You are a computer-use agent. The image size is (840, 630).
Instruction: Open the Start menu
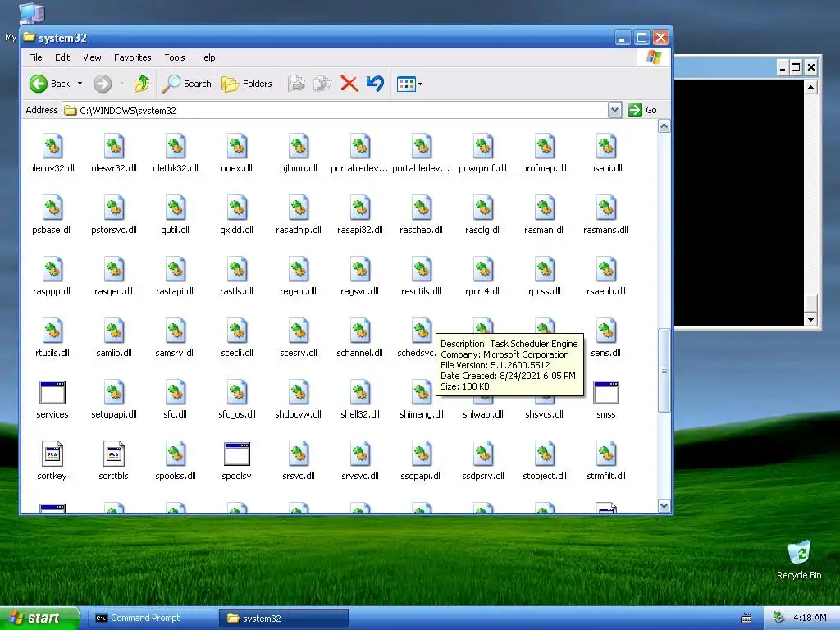coord(39,619)
